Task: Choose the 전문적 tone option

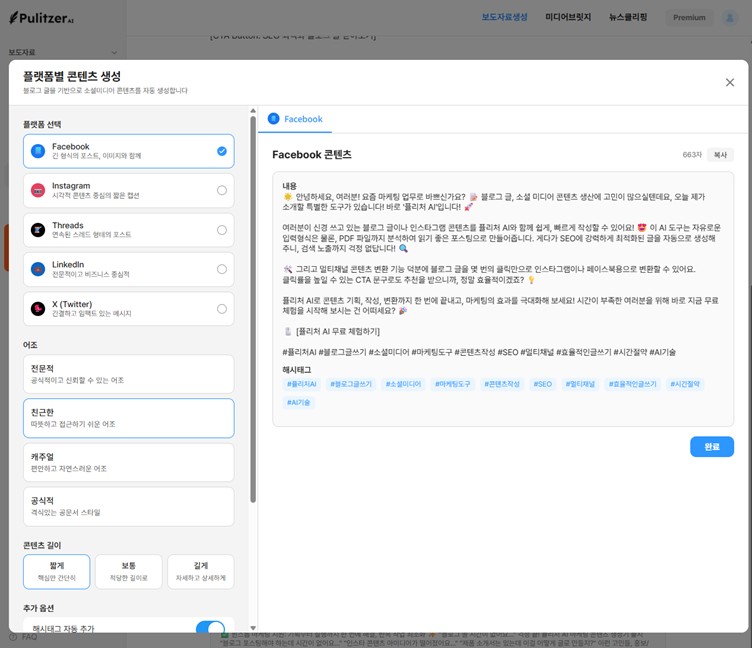Action: click(129, 374)
